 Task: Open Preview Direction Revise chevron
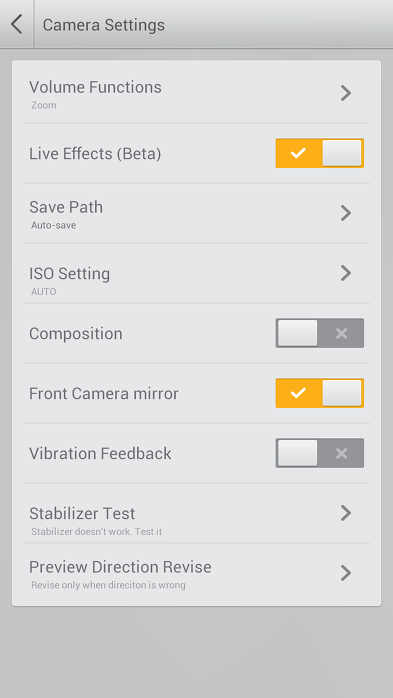[346, 573]
